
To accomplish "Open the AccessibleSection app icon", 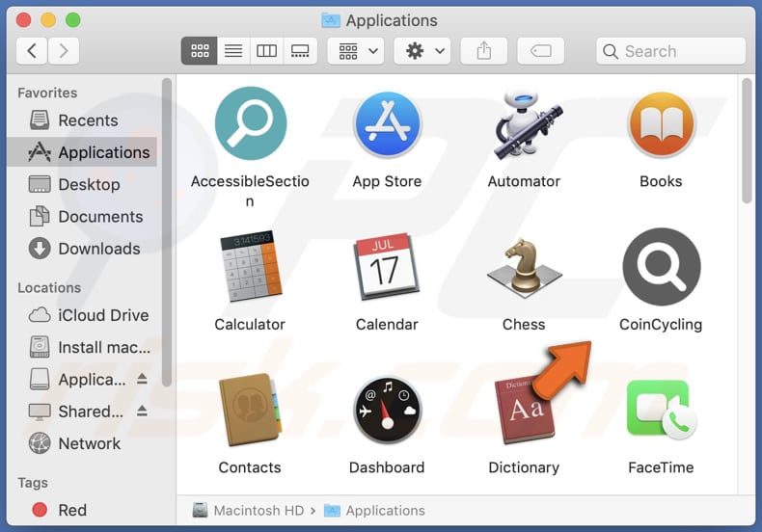I will (250, 123).
